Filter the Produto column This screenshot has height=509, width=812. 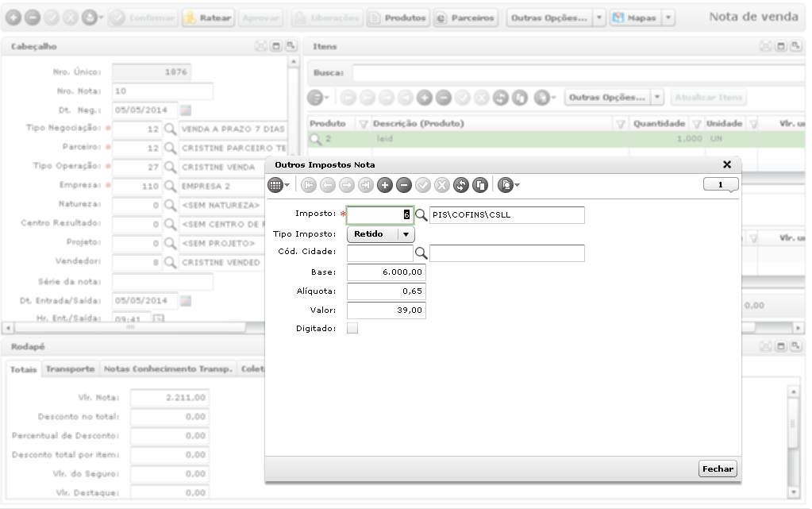pos(363,124)
